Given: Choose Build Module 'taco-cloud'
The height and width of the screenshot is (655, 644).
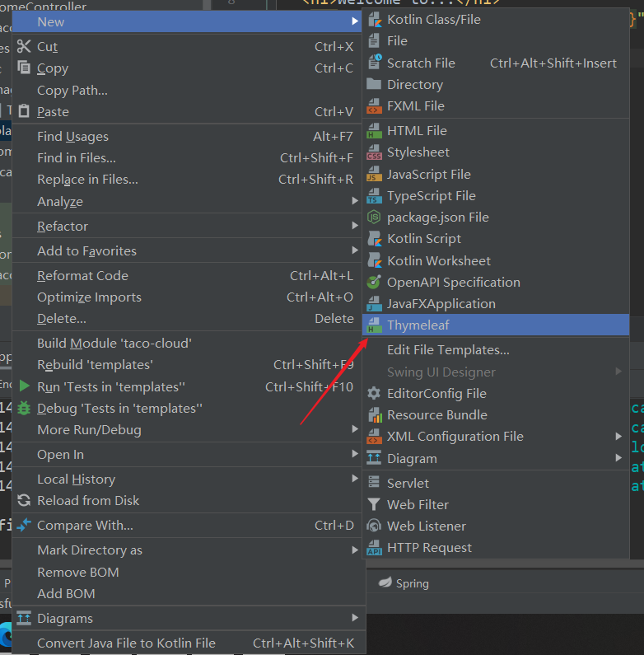Looking at the screenshot, I should coord(187,344).
